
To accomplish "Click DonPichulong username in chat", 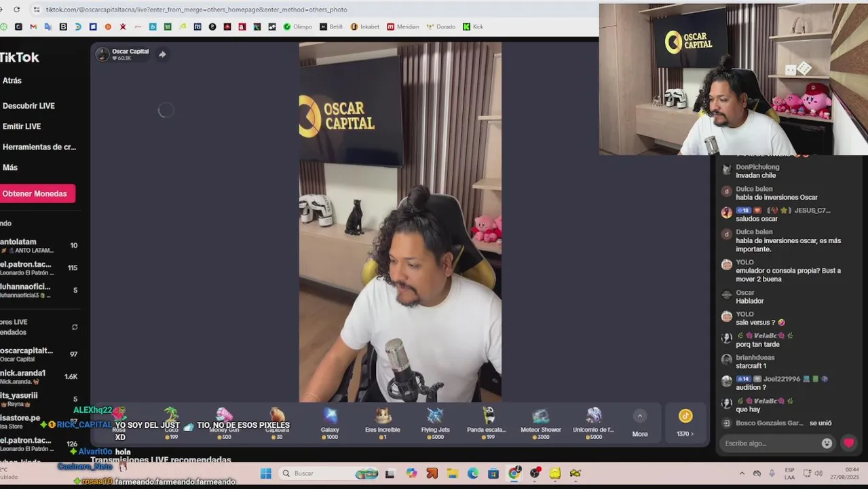I will (x=757, y=167).
